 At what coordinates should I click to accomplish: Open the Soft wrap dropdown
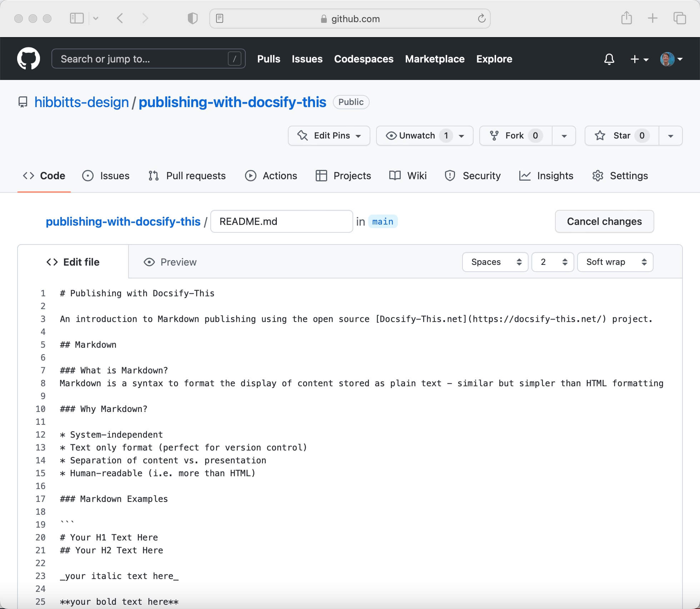pyautogui.click(x=615, y=262)
